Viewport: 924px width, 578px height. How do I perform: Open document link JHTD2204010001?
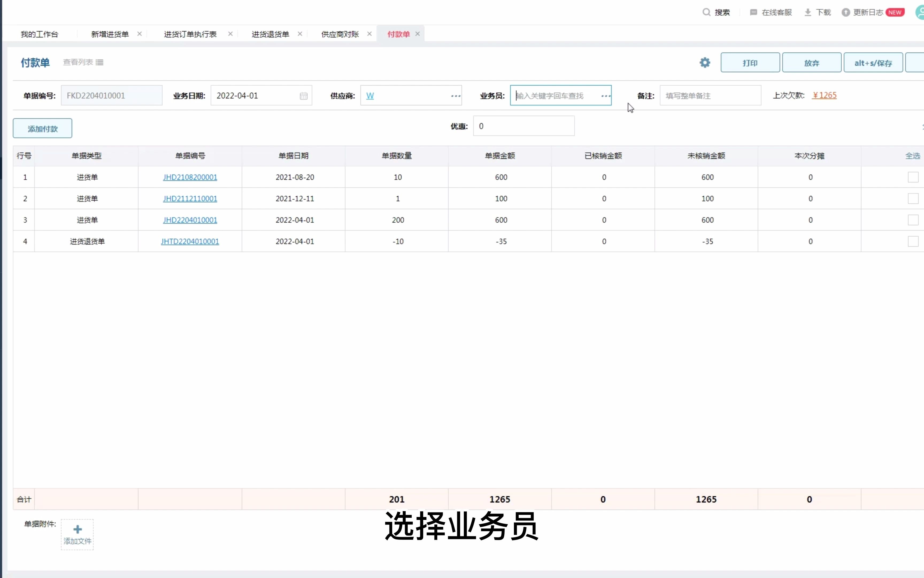pyautogui.click(x=190, y=241)
